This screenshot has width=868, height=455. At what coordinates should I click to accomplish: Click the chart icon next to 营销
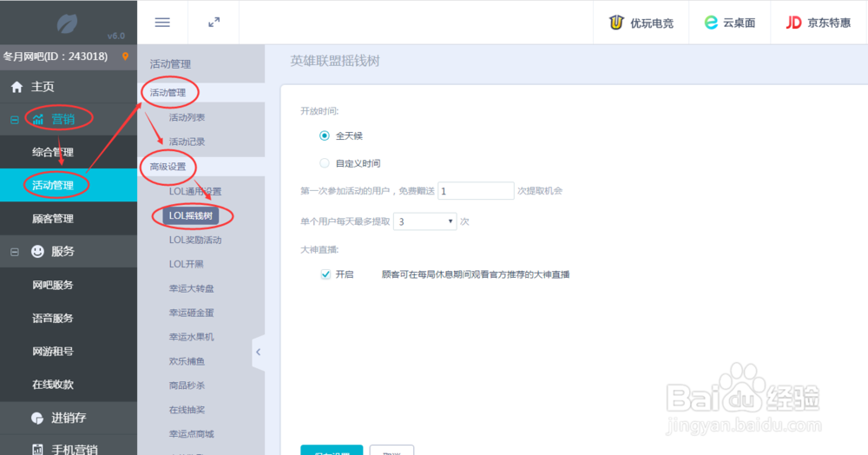click(x=37, y=120)
